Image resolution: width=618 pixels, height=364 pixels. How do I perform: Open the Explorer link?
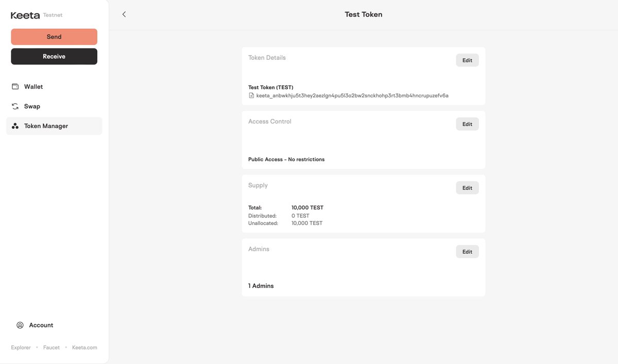point(21,348)
